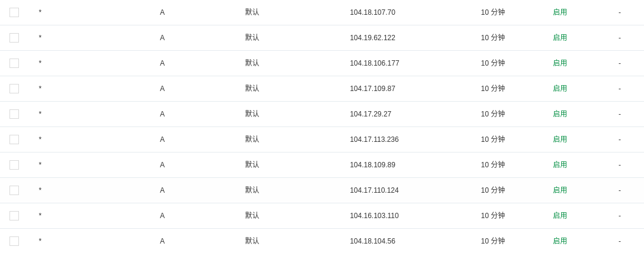This screenshot has width=644, height=253.
Task: Check the box for record 104.18.107.70
Action: [14, 12]
